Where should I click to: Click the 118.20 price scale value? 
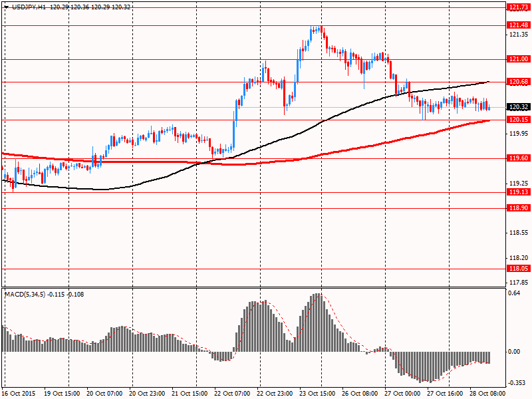[519, 258]
